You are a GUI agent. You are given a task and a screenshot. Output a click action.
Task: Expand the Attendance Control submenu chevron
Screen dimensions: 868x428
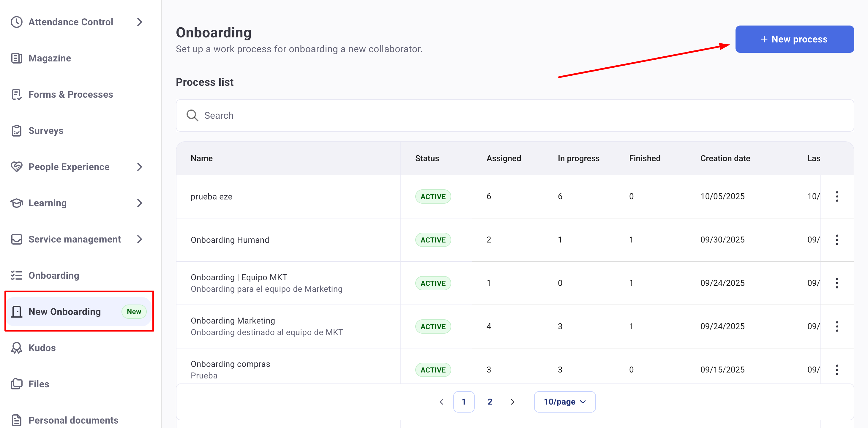coord(140,22)
